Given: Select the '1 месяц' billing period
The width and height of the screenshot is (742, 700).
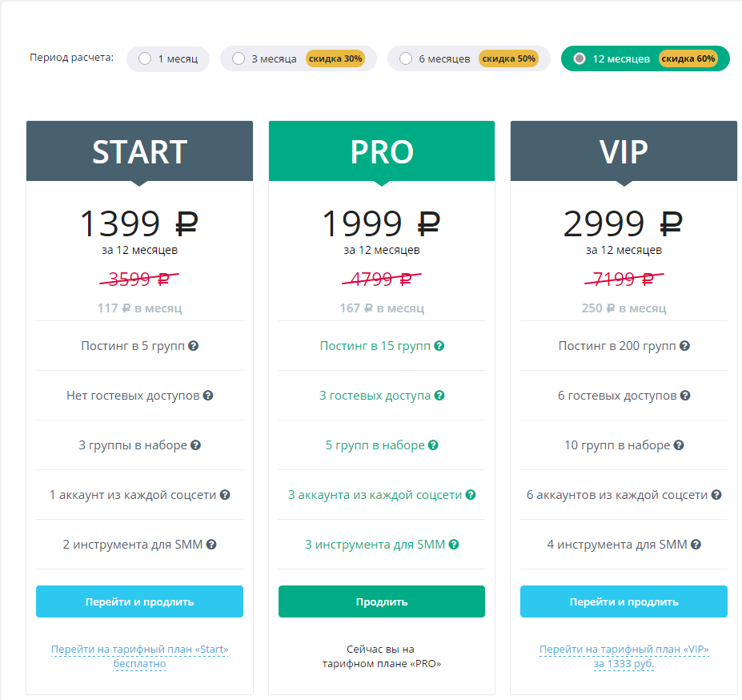Looking at the screenshot, I should pyautogui.click(x=145, y=58).
